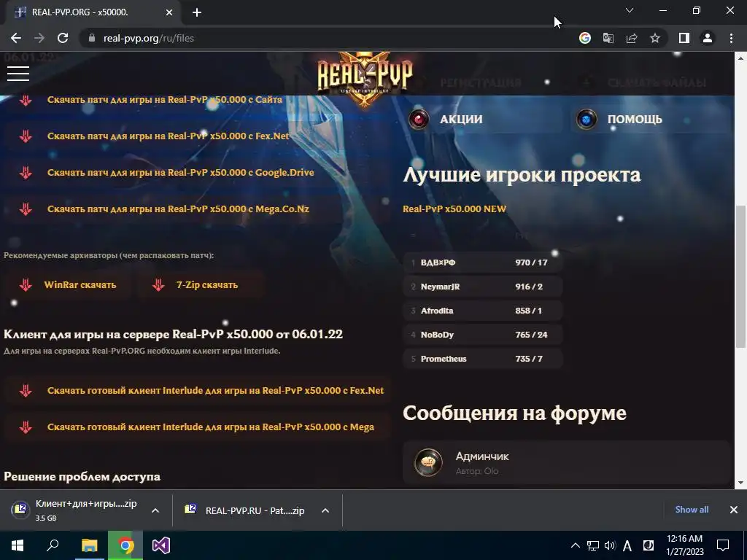Expand options for REAL-PVP.RU patch download
The height and width of the screenshot is (560, 747).
coord(325,510)
